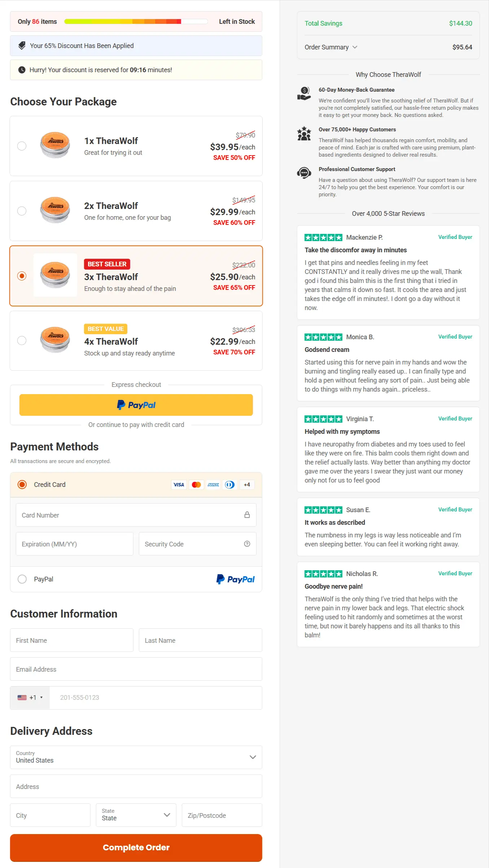Click the Complete Order button
The width and height of the screenshot is (489, 868).
coord(136,847)
